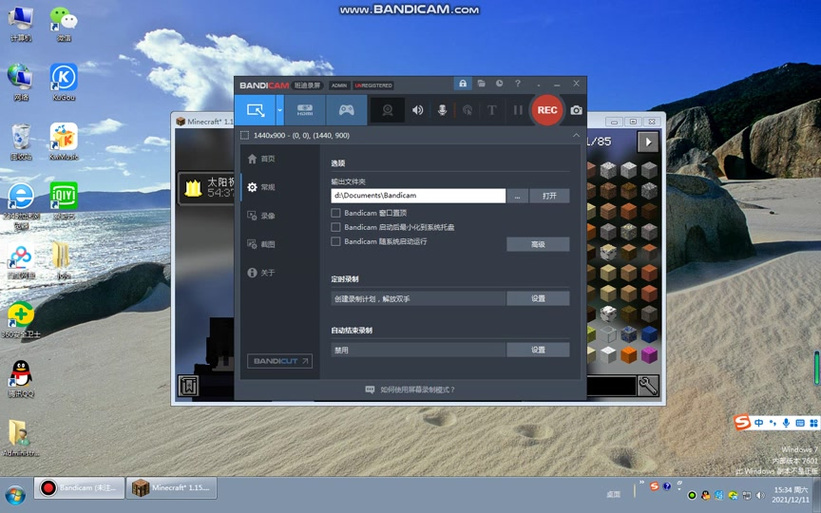Click the crown icon in Minecraft window
This screenshot has height=513, width=821.
[193, 188]
